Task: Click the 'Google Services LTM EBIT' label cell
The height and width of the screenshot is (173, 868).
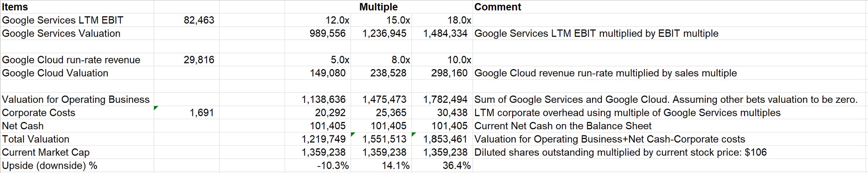Action: tap(77, 20)
